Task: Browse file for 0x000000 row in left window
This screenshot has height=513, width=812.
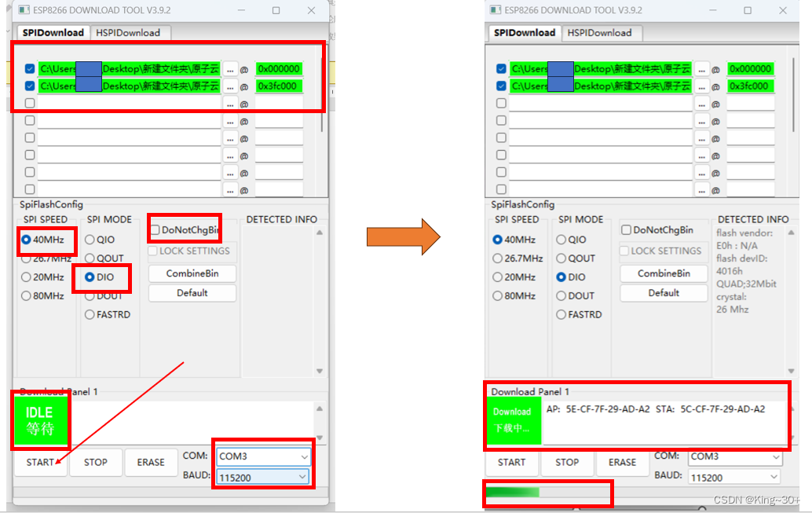Action: click(x=230, y=69)
